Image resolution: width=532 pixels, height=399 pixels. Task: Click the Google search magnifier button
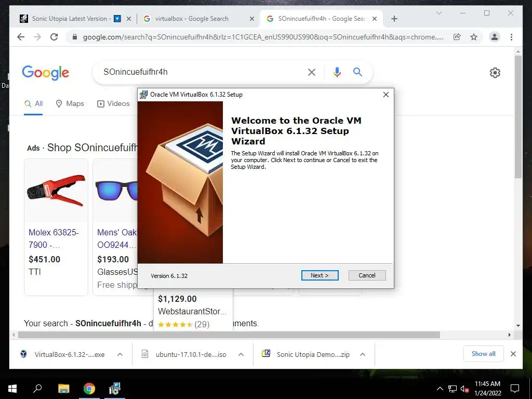click(357, 72)
